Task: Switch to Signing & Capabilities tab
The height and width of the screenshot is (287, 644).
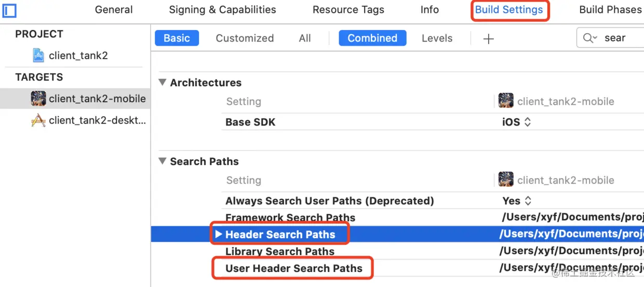Action: click(222, 10)
